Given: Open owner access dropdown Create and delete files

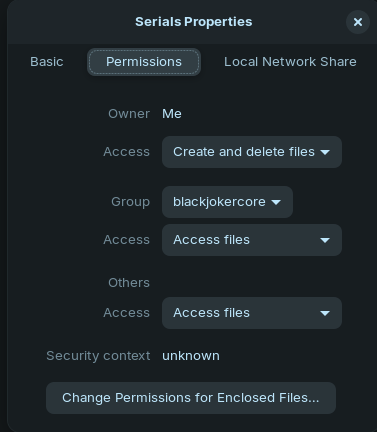Looking at the screenshot, I should pos(252,152).
